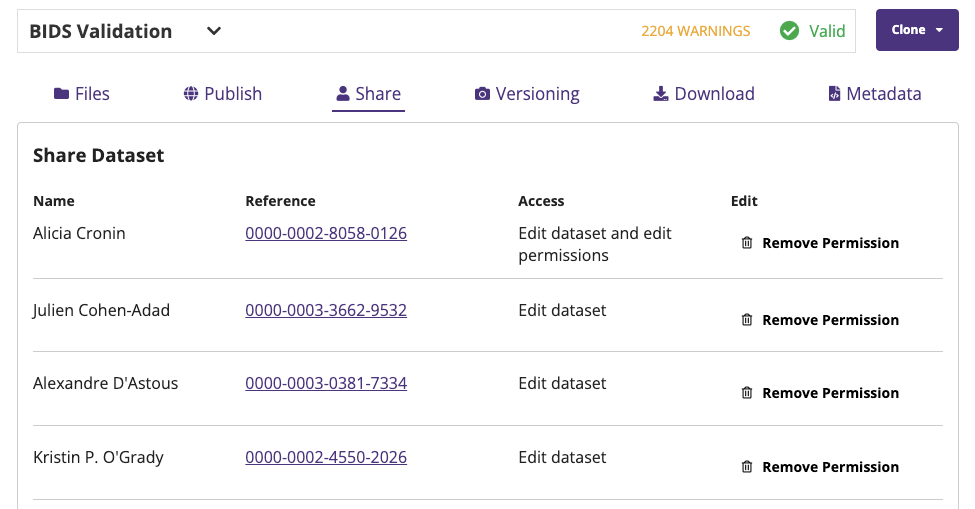
Task: Expand the BIDS Validation chevron
Action: click(x=213, y=31)
